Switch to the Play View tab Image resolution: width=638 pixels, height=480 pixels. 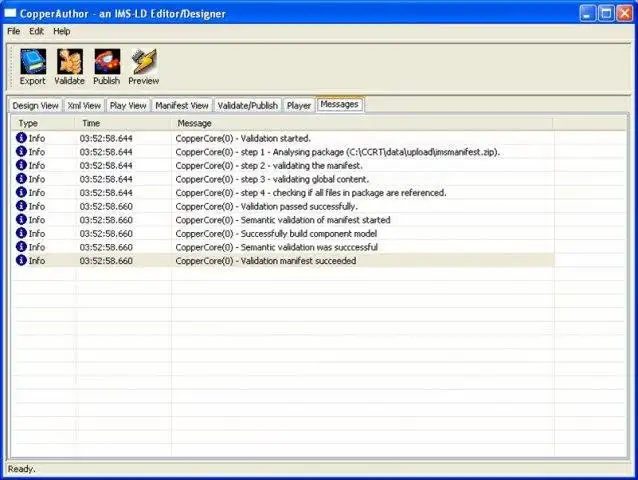coord(128,105)
